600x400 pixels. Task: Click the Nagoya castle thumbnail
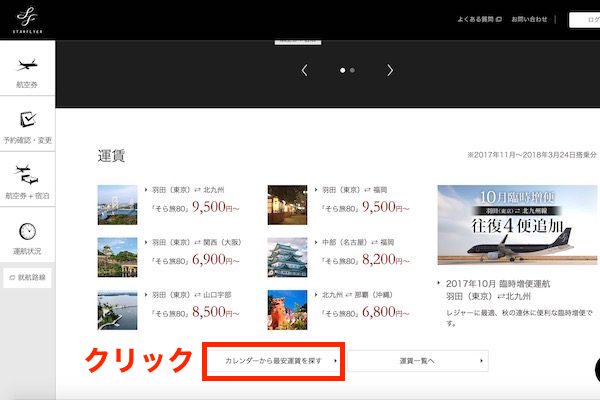[x=287, y=257]
